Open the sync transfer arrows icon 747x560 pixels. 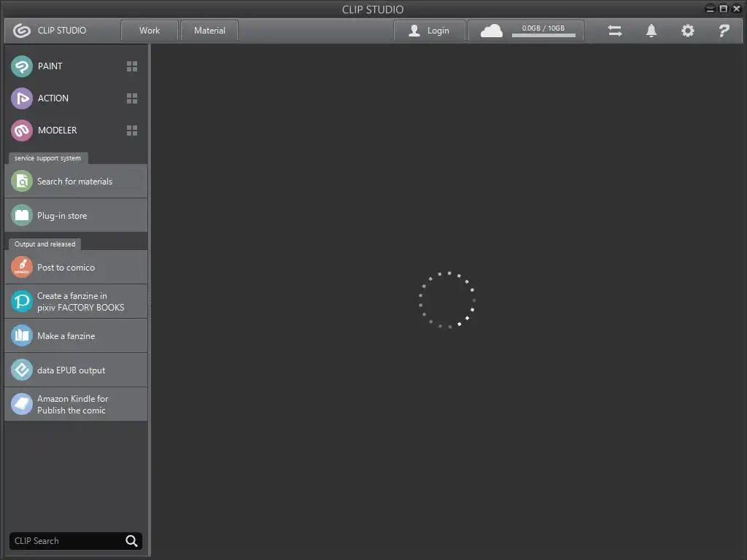point(614,31)
